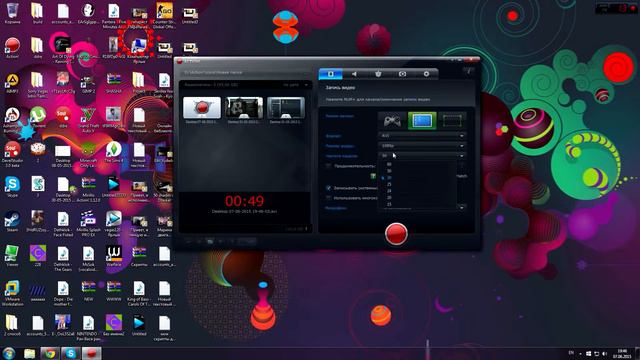Choose 50 in the framerate list
This screenshot has width=640, height=360.
(389, 171)
